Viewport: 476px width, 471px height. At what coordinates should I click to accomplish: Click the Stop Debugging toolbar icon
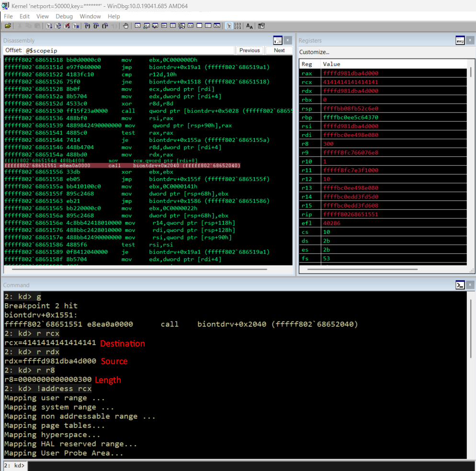(67, 26)
